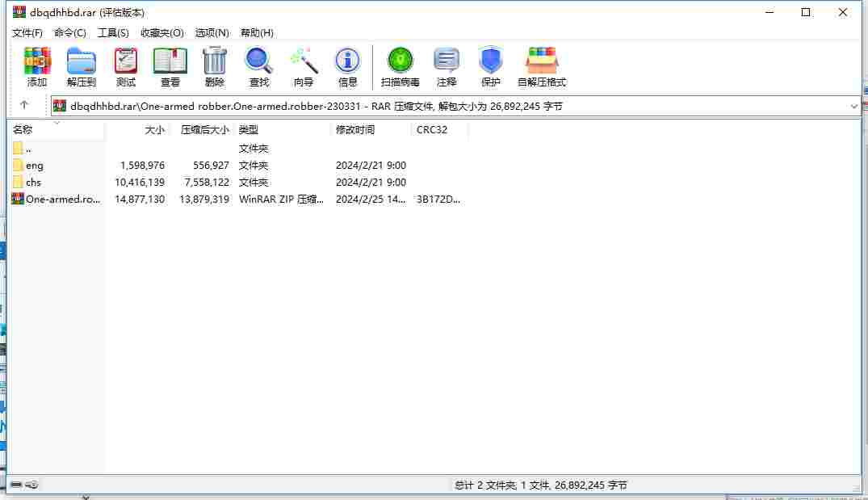The height and width of the screenshot is (500, 868).
Task: Start Virus Scan (扫描病毒) icon
Action: click(400, 61)
